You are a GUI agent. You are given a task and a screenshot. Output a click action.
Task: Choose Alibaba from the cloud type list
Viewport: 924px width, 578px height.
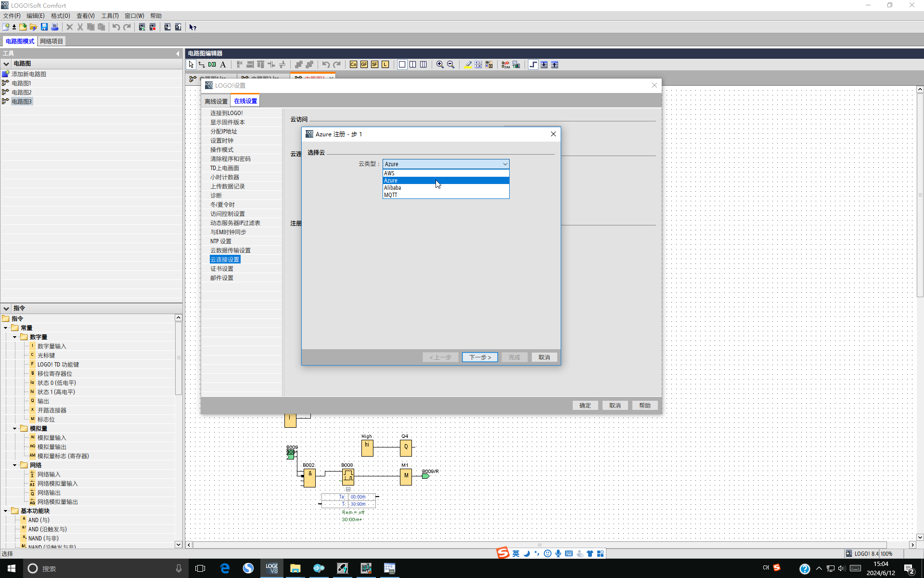click(x=446, y=188)
